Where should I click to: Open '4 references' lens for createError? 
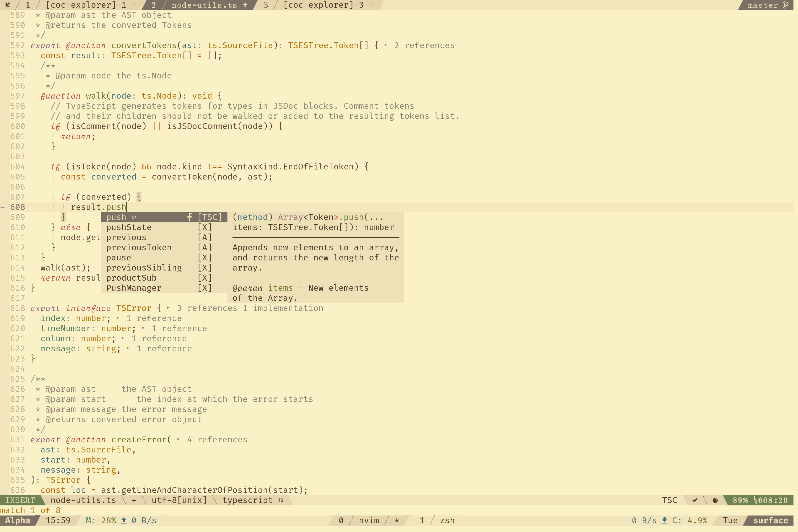pos(217,440)
